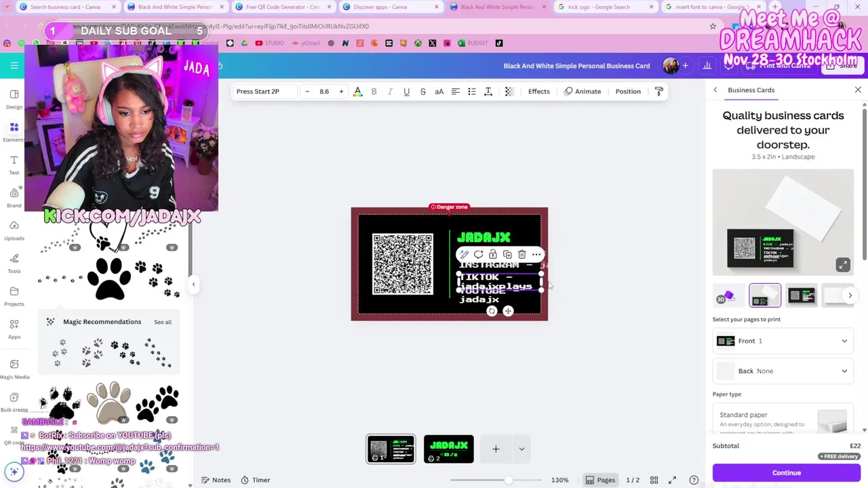The width and height of the screenshot is (868, 488).
Task: Open the Projects sidebar tab
Action: [x=14, y=296]
